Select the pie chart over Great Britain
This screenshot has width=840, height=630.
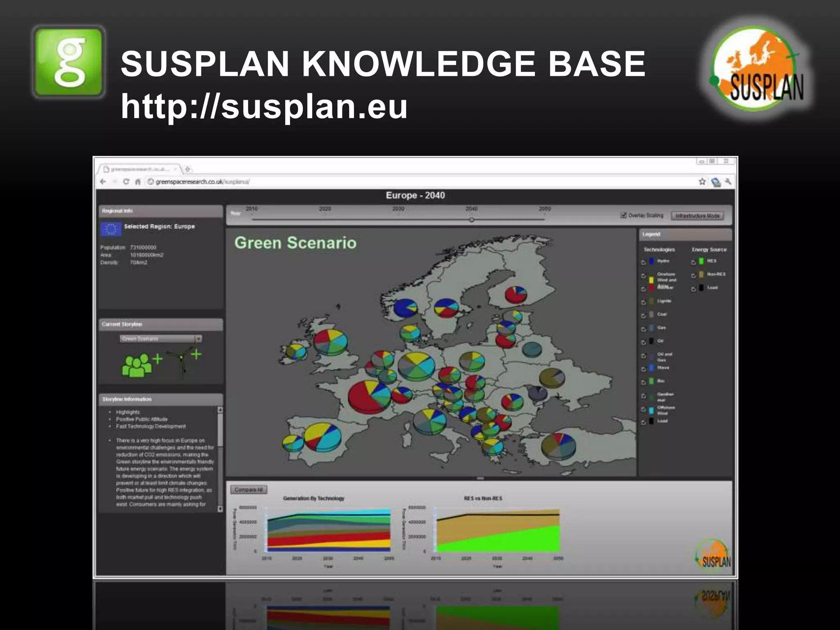331,342
